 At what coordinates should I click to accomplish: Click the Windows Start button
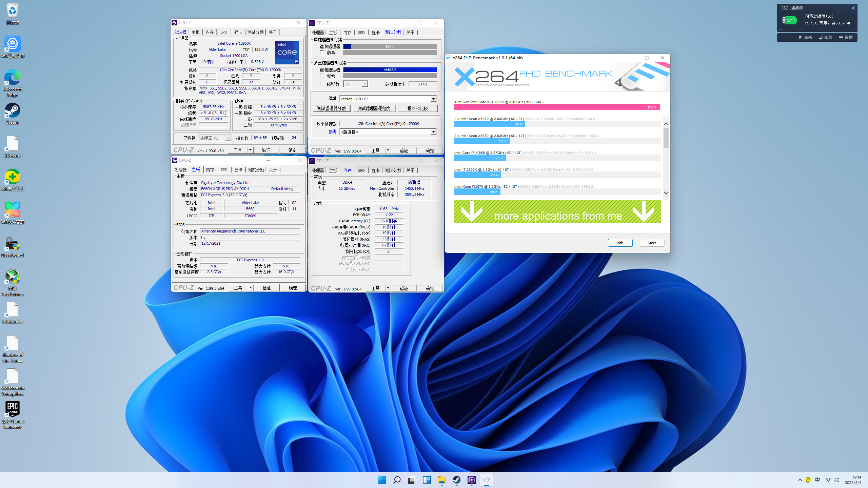pos(382,480)
